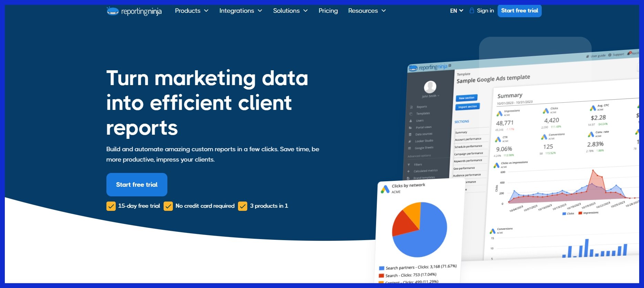The image size is (644, 288).
Task: Click the Google Ads icon beside Avg. CPC
Action: (x=593, y=108)
